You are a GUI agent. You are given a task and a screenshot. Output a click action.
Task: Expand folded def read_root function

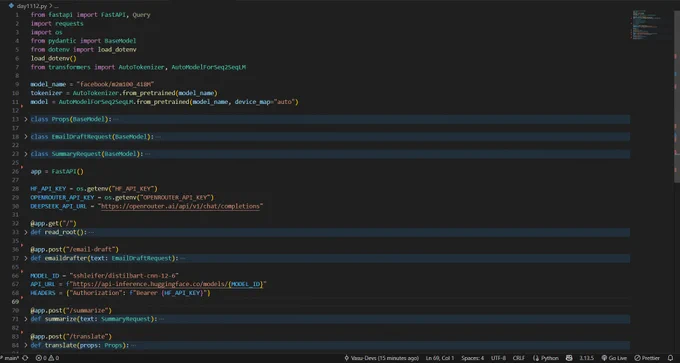tap(26, 232)
